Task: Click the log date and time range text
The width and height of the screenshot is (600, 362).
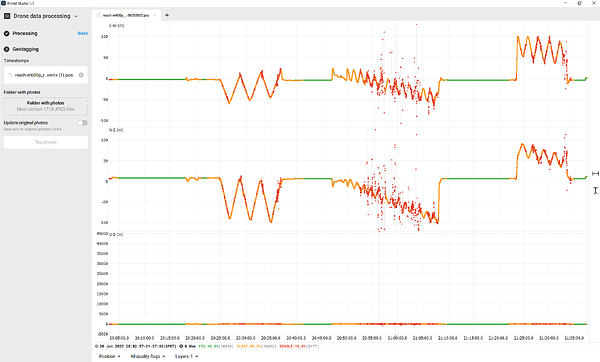Action: tap(138, 346)
